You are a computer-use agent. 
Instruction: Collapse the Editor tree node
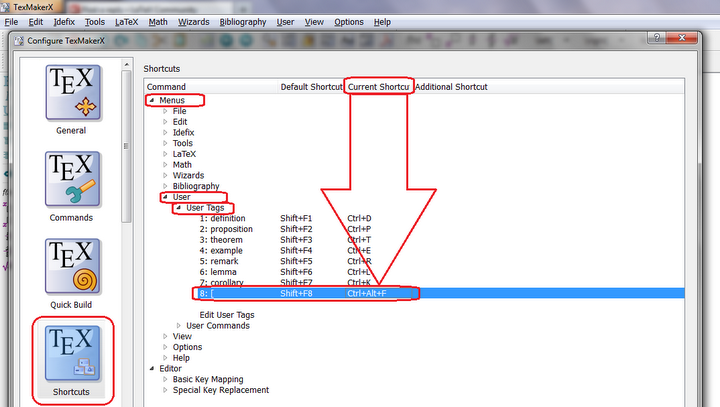152,368
